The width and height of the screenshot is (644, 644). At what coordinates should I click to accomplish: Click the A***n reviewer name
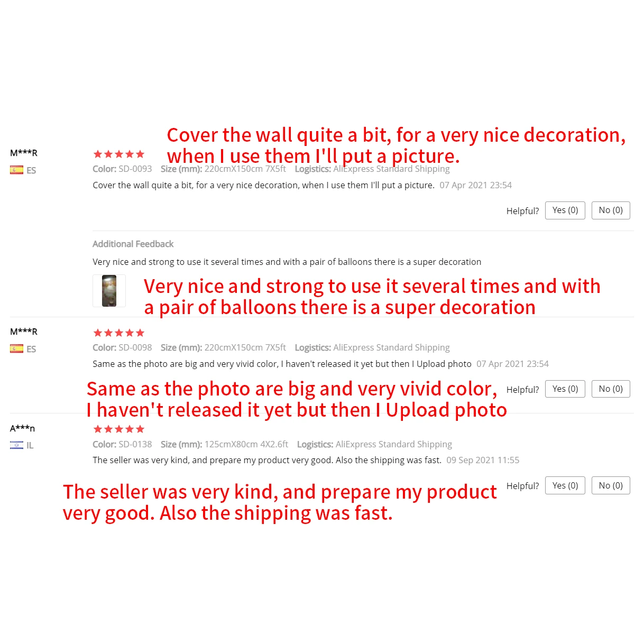[22, 428]
